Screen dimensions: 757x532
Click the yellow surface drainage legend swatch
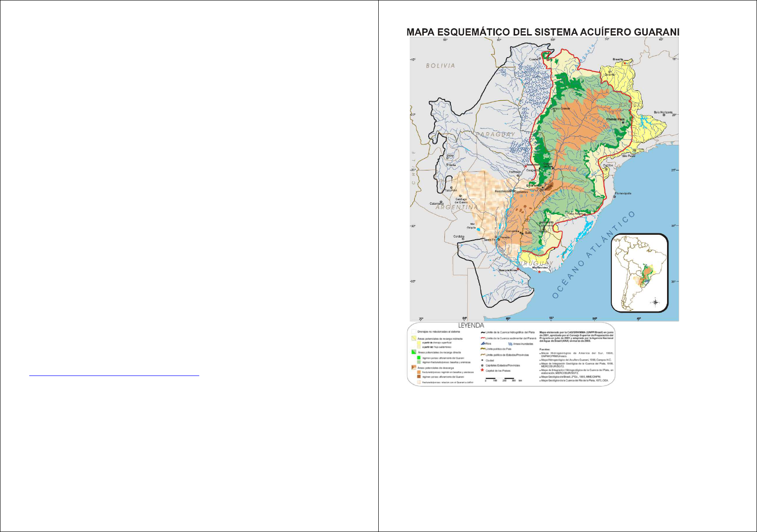[x=419, y=343]
